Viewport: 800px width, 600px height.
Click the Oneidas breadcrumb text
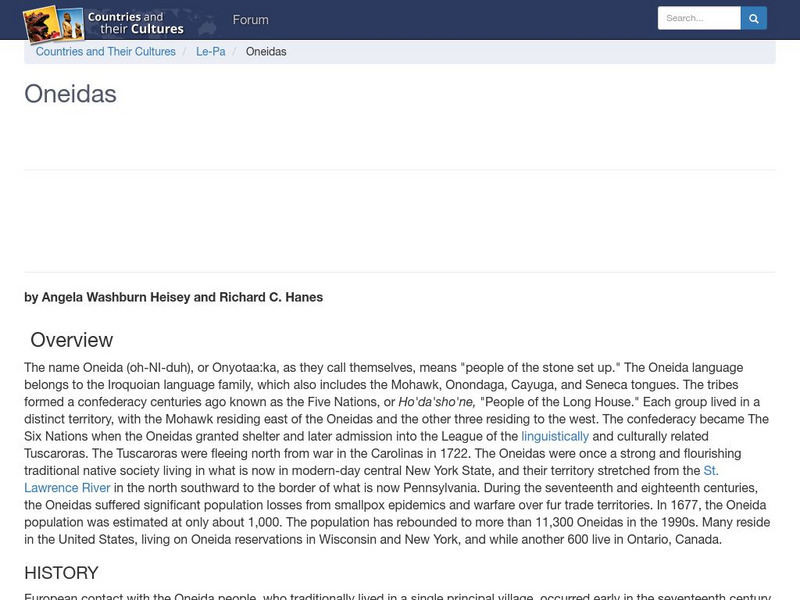(x=266, y=52)
